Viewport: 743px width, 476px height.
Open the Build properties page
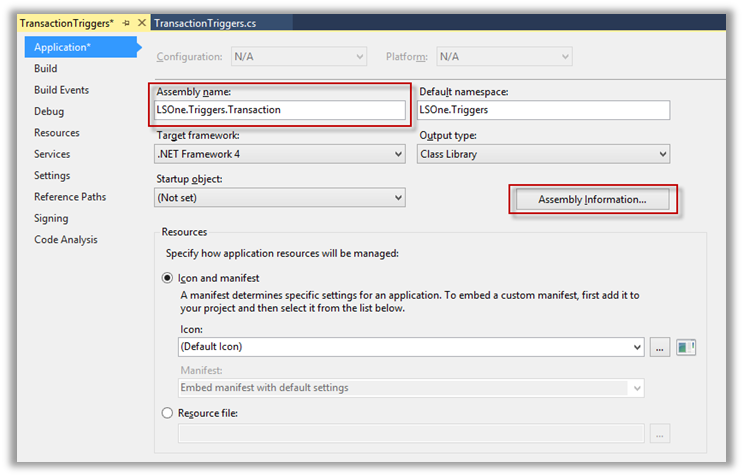click(45, 69)
